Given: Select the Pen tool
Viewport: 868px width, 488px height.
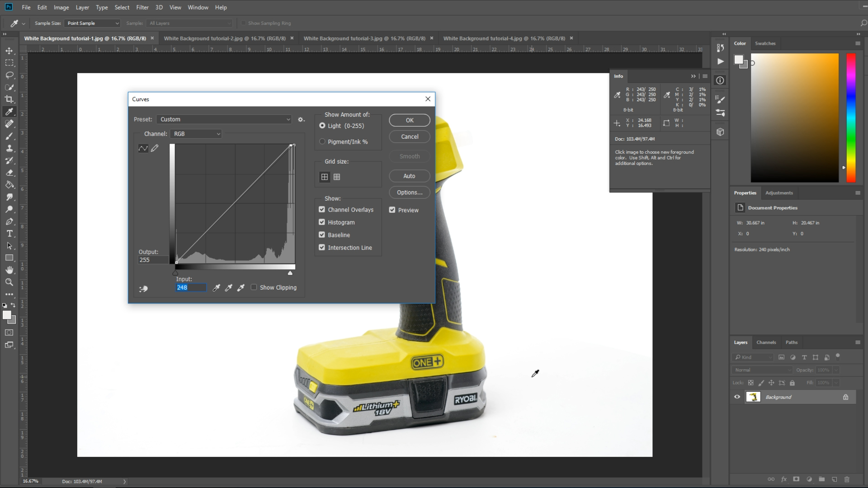Looking at the screenshot, I should 9,221.
